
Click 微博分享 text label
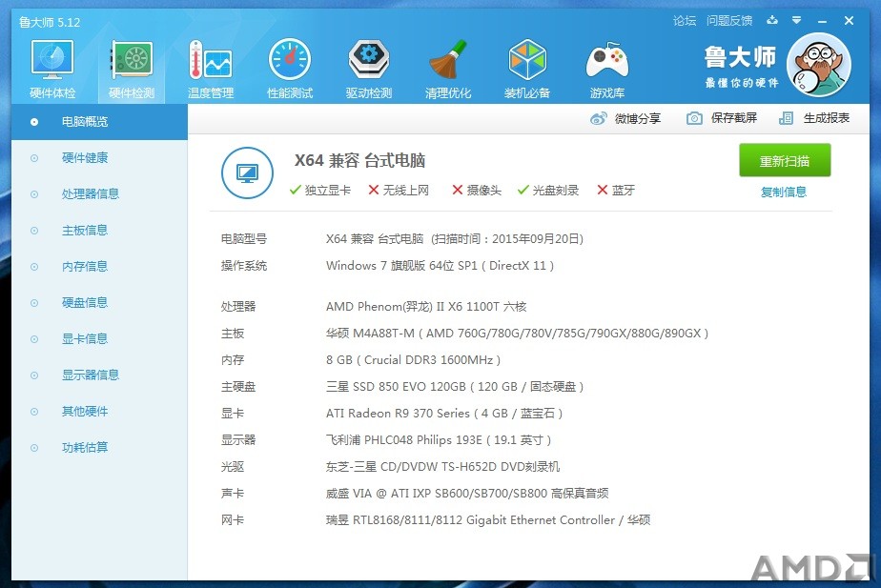pos(638,118)
